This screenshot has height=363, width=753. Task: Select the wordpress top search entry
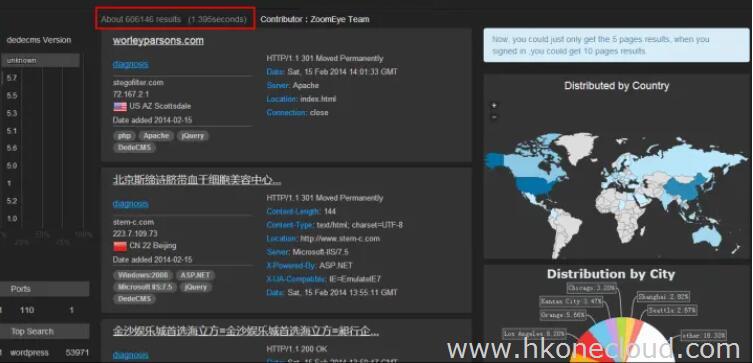point(29,352)
